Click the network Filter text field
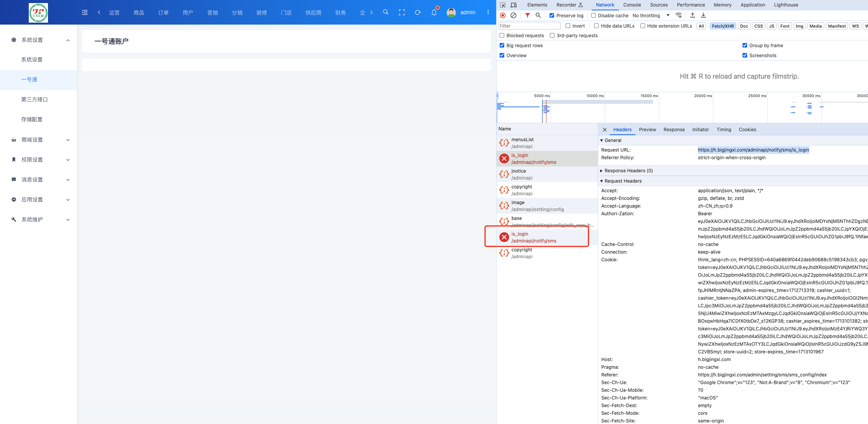 tap(529, 26)
